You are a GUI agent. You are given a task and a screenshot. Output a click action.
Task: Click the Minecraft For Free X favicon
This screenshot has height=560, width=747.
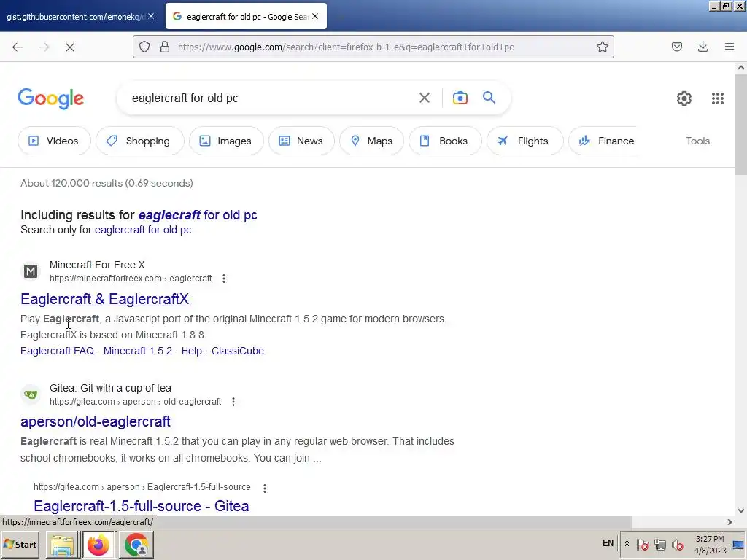click(x=31, y=271)
